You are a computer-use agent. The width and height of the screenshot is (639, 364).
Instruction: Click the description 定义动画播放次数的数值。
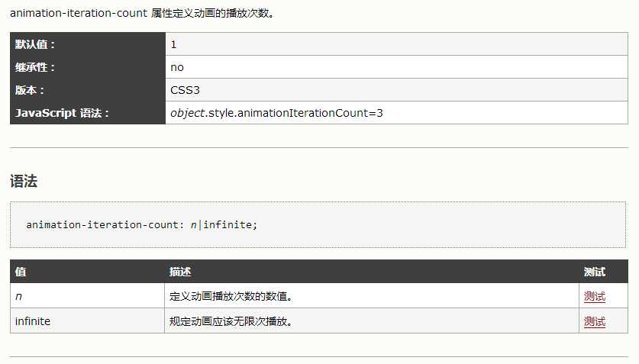231,296
